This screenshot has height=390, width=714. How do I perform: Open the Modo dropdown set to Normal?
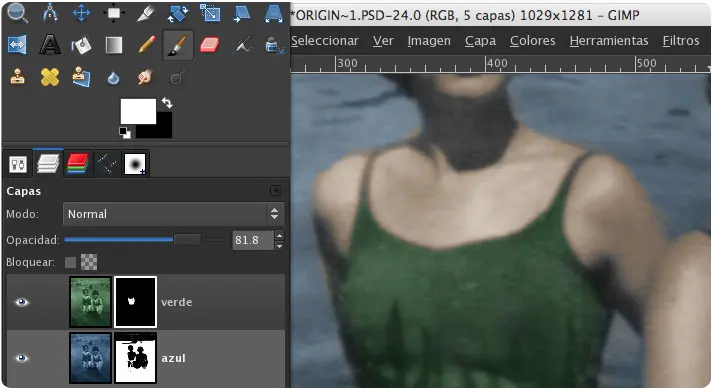click(x=173, y=214)
